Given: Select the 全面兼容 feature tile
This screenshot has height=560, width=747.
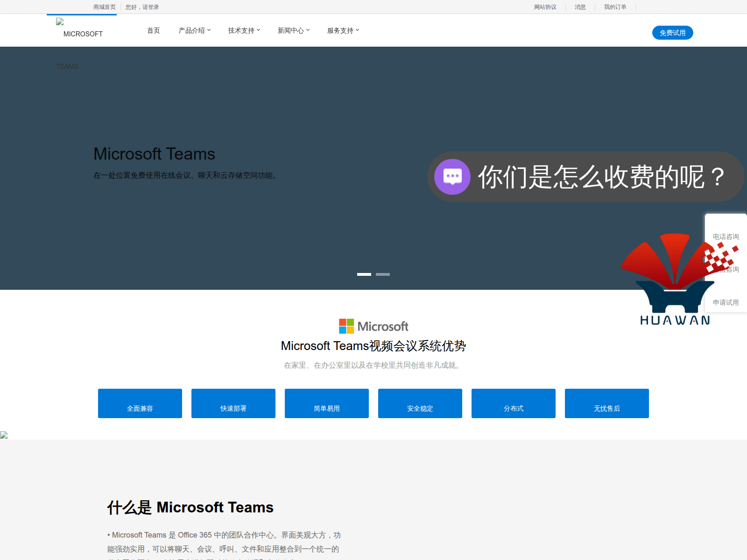Looking at the screenshot, I should tap(140, 403).
